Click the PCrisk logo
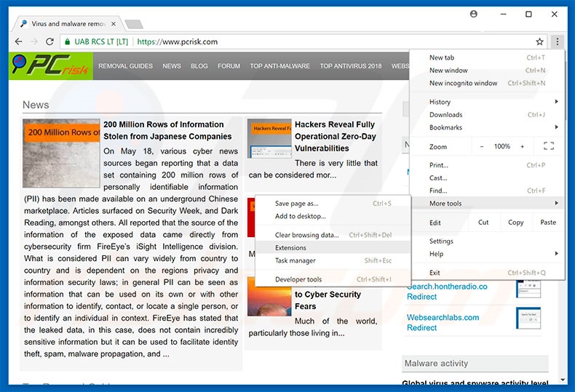Viewport: 575px width, 392px height. (51, 66)
